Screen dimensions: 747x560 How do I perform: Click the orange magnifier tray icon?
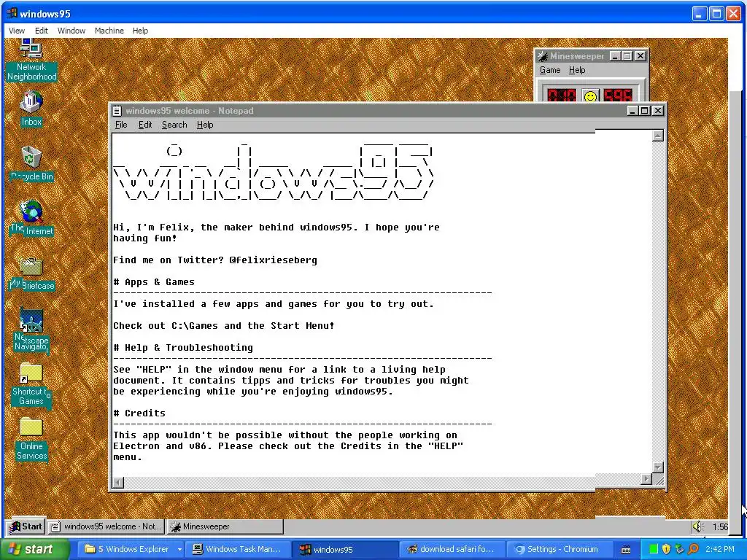coord(693,549)
